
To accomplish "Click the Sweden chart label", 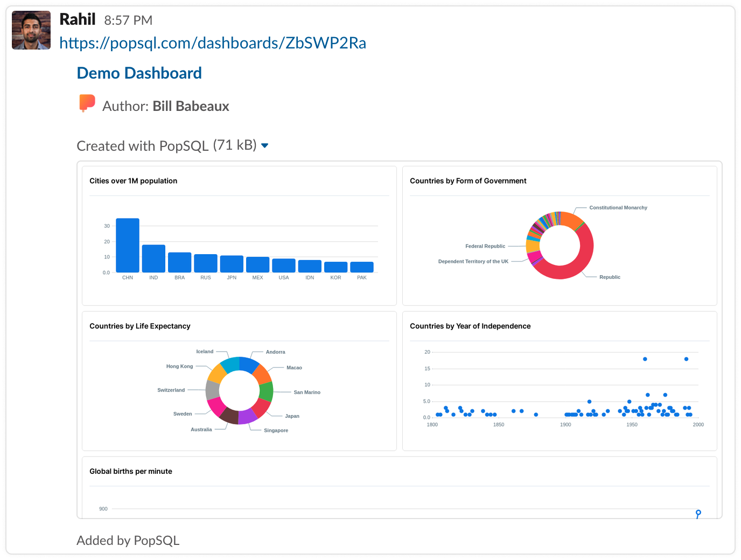I will [x=183, y=414].
